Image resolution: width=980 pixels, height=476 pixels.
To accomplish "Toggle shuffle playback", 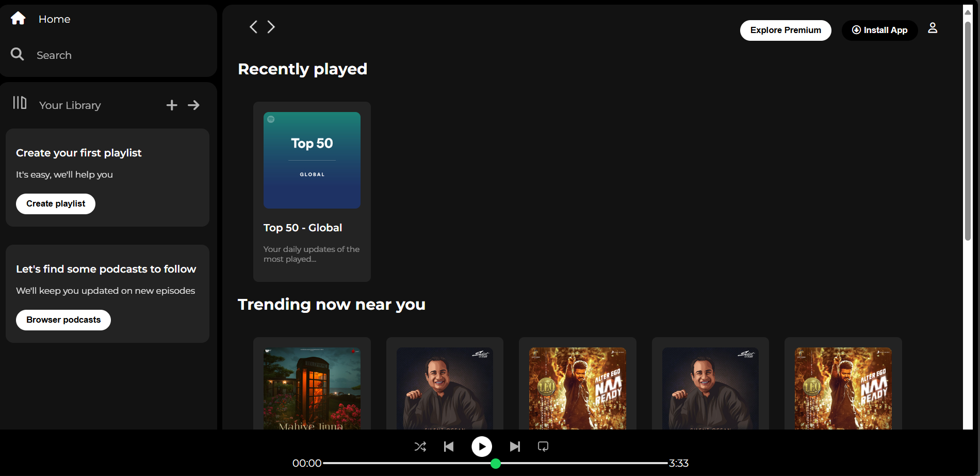I will (420, 447).
